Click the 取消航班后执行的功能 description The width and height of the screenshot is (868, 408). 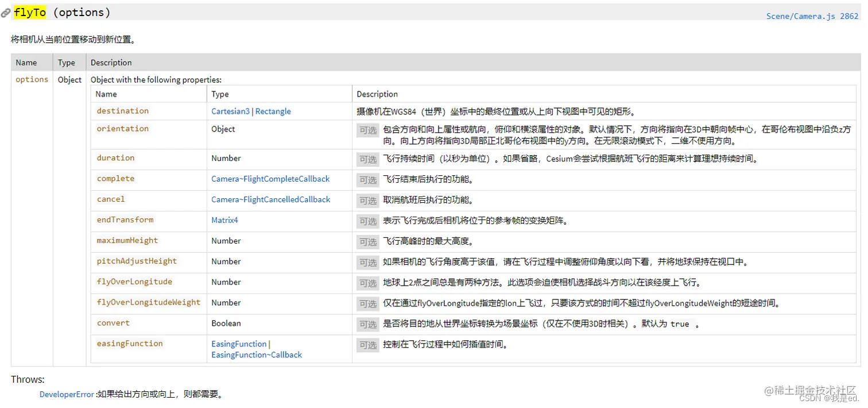coord(428,200)
